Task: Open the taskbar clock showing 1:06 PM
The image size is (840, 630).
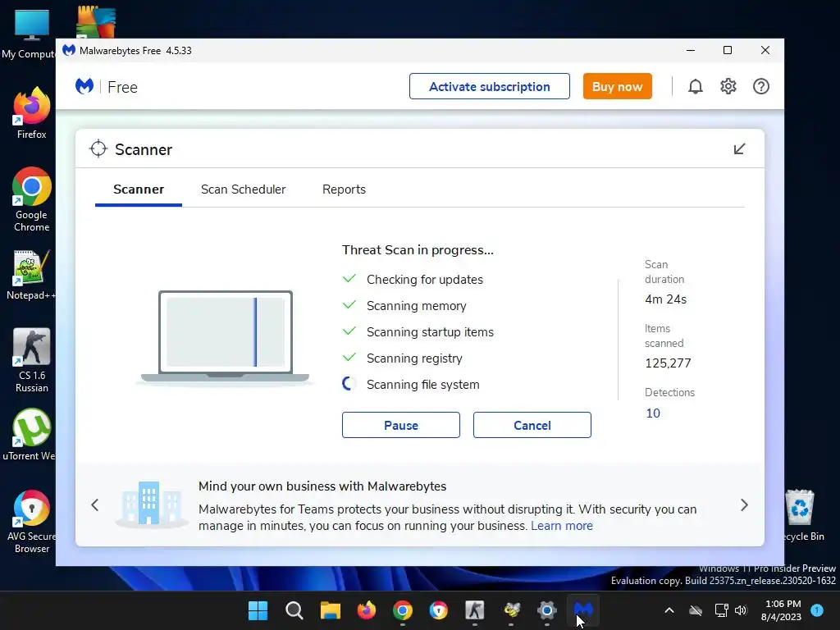Action: click(782, 610)
